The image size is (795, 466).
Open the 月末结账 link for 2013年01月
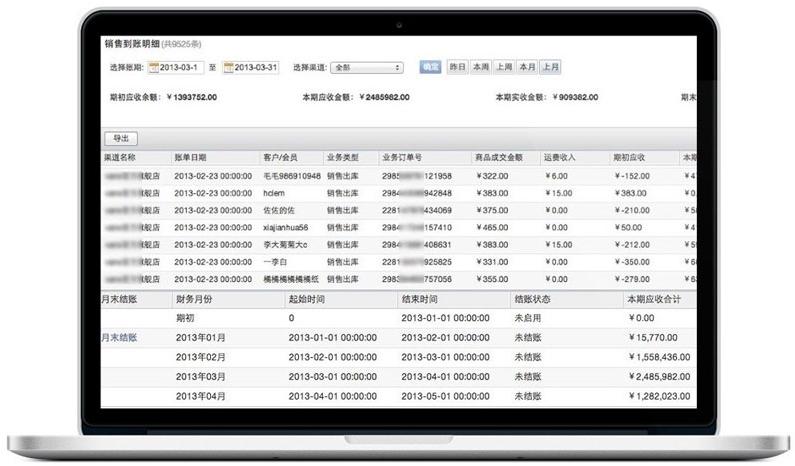pyautogui.click(x=119, y=338)
